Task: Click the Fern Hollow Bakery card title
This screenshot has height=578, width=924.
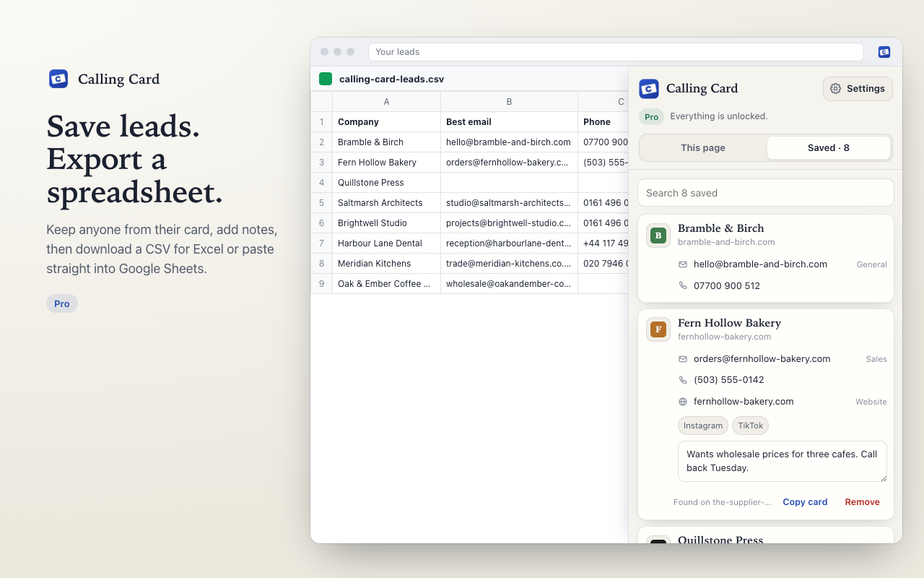Action: click(729, 323)
